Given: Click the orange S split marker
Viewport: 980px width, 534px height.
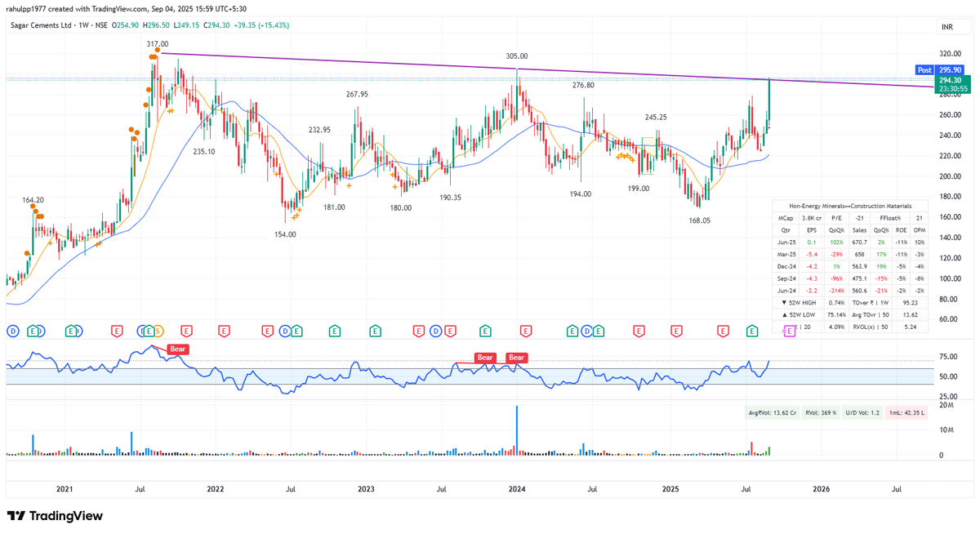Looking at the screenshot, I should (x=158, y=331).
